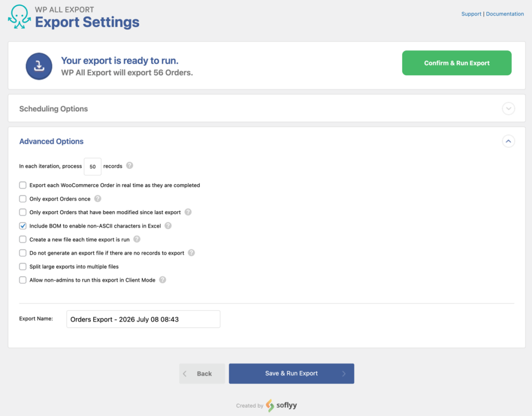The image size is (532, 416).
Task: Open the Support link
Action: (471, 14)
